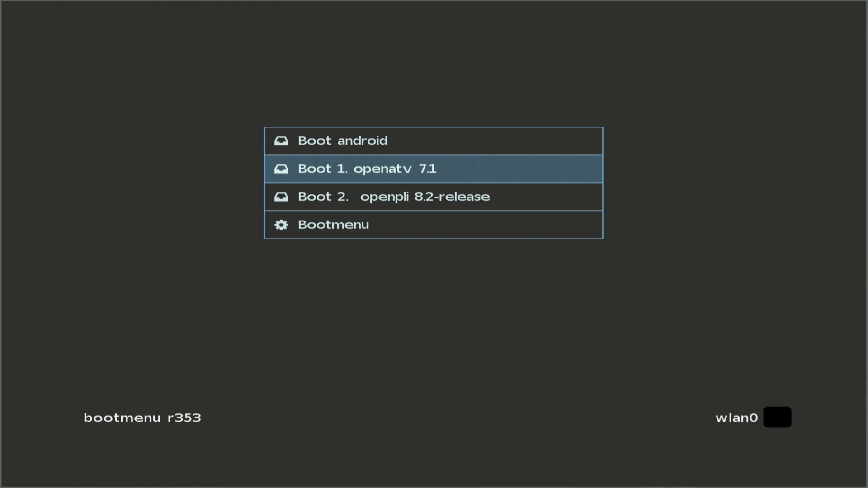Click the "1." number in openatv entry
Image resolution: width=868 pixels, height=488 pixels.
(342, 169)
